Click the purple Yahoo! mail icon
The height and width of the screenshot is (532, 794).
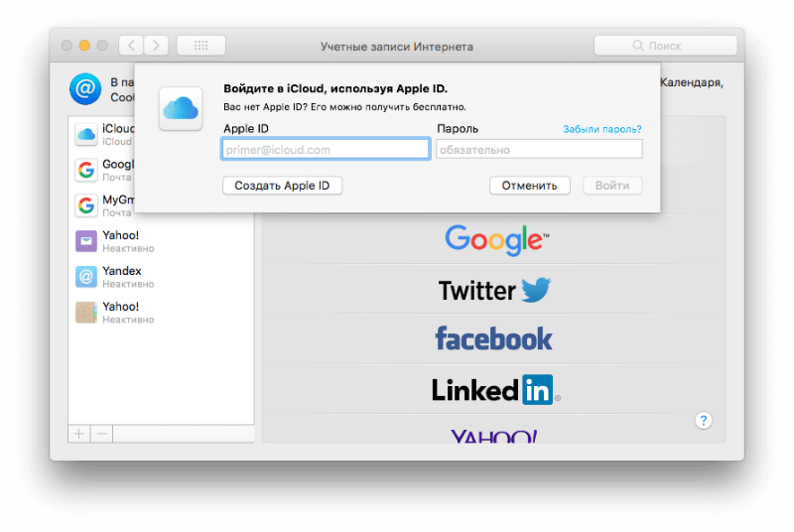86,241
